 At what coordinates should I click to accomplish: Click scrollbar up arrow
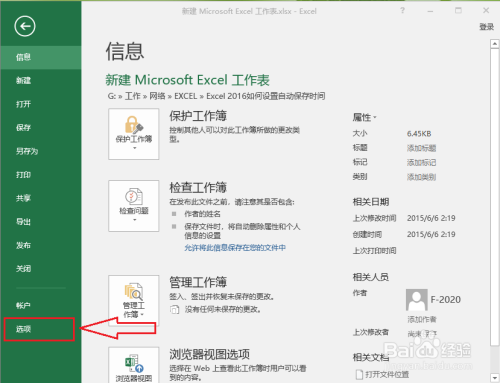494,44
